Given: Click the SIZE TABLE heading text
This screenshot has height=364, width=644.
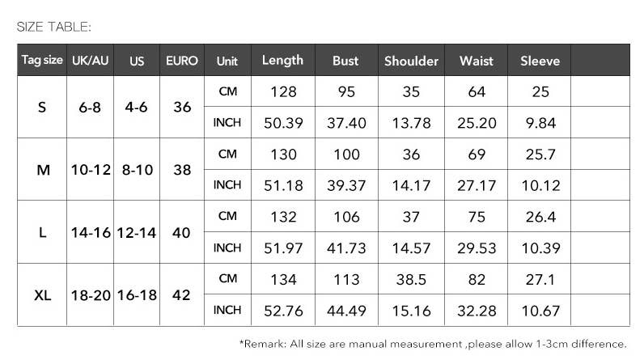Looking at the screenshot, I should [54, 28].
